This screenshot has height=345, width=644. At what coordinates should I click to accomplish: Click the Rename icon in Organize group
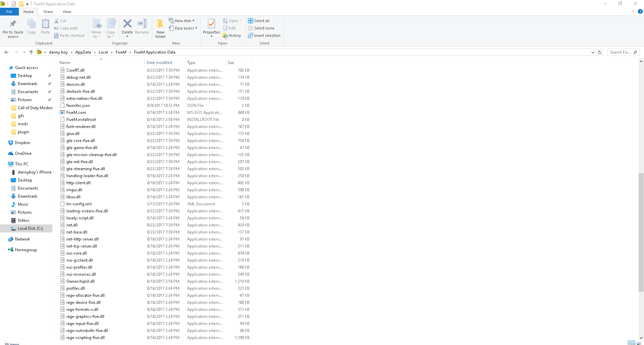pos(142,23)
